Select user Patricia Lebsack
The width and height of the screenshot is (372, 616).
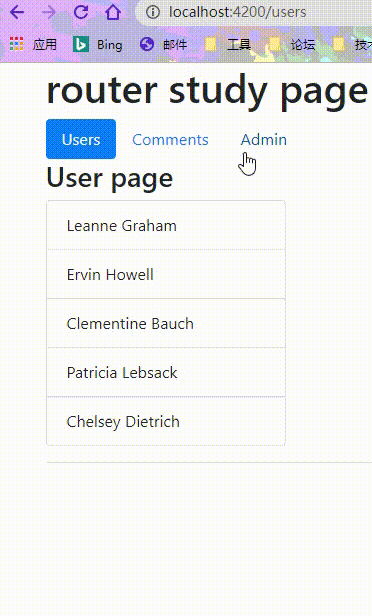pyautogui.click(x=166, y=372)
